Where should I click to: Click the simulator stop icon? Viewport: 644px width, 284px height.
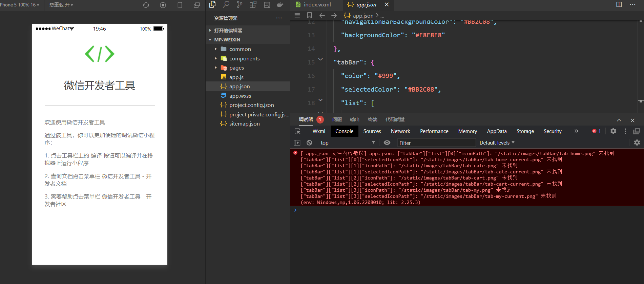pyautogui.click(x=163, y=5)
